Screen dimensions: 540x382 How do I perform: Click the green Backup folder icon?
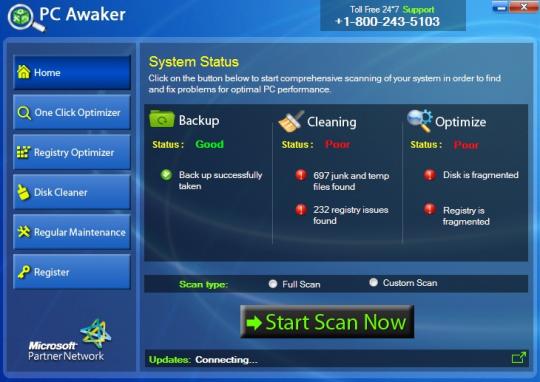(162, 119)
